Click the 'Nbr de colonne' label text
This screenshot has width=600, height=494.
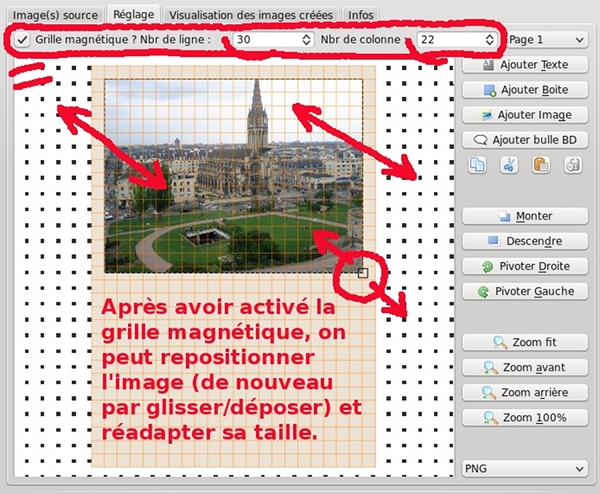click(360, 39)
